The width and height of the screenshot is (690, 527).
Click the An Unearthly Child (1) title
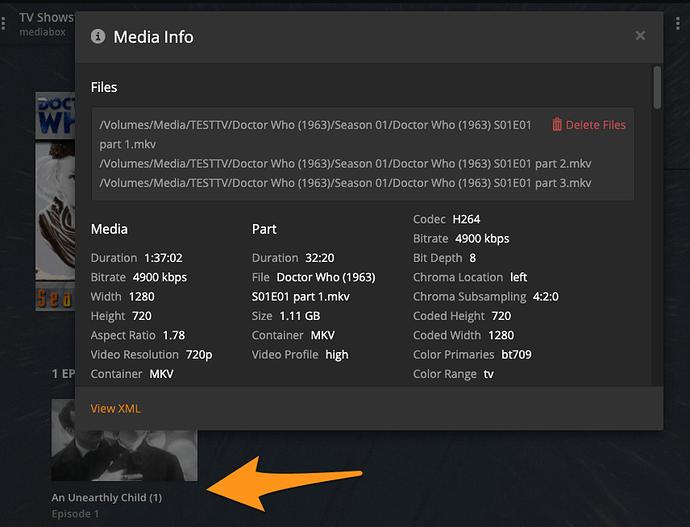(106, 497)
